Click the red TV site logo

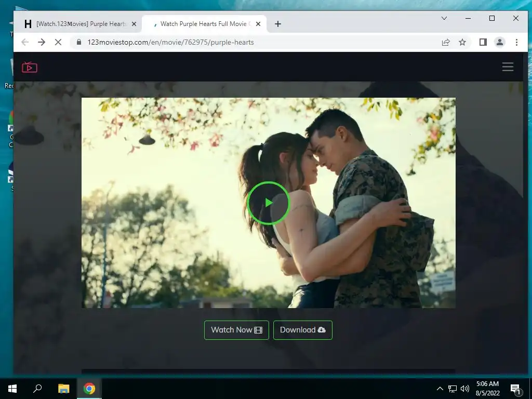click(30, 67)
